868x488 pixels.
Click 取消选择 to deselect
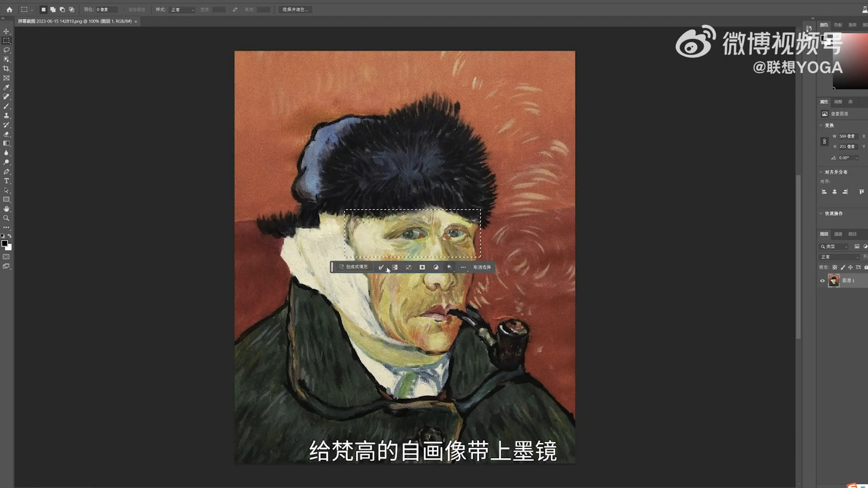(482, 267)
